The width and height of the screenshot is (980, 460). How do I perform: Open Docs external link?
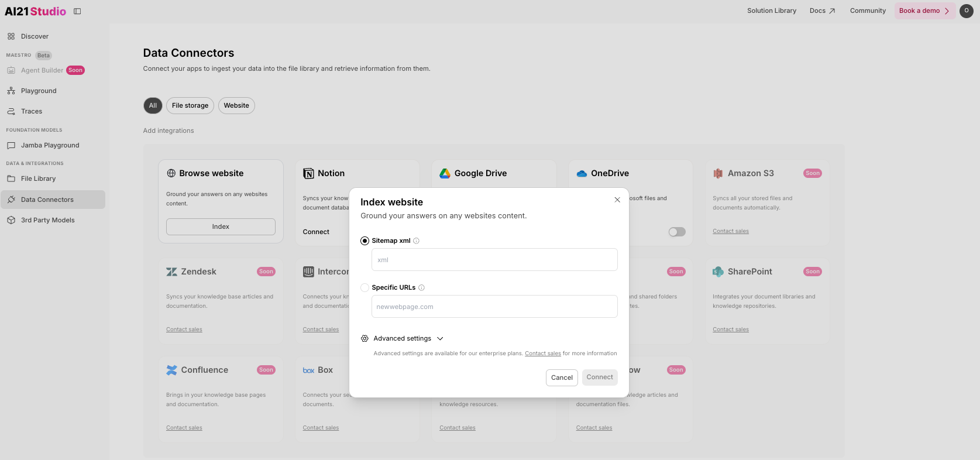(823, 11)
